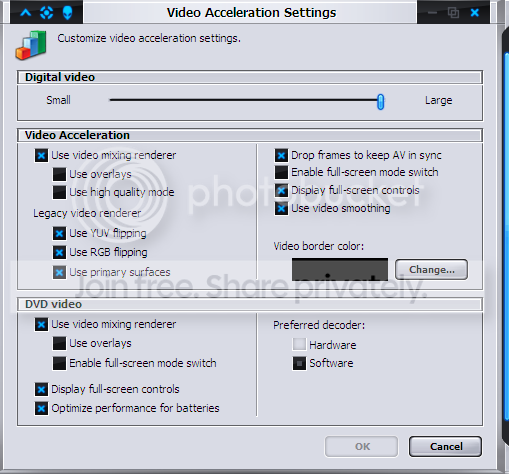Click the Small label of the slider
This screenshot has height=474, width=509.
(x=58, y=100)
